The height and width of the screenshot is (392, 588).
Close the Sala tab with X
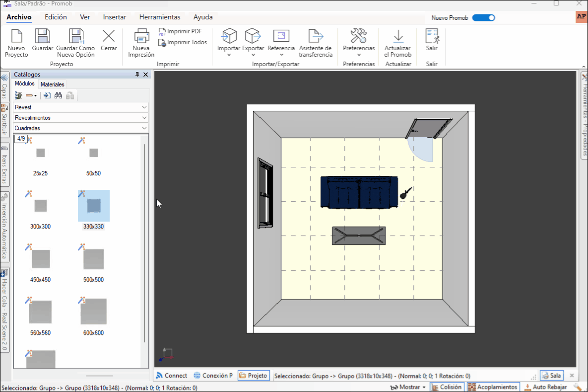pyautogui.click(x=572, y=376)
